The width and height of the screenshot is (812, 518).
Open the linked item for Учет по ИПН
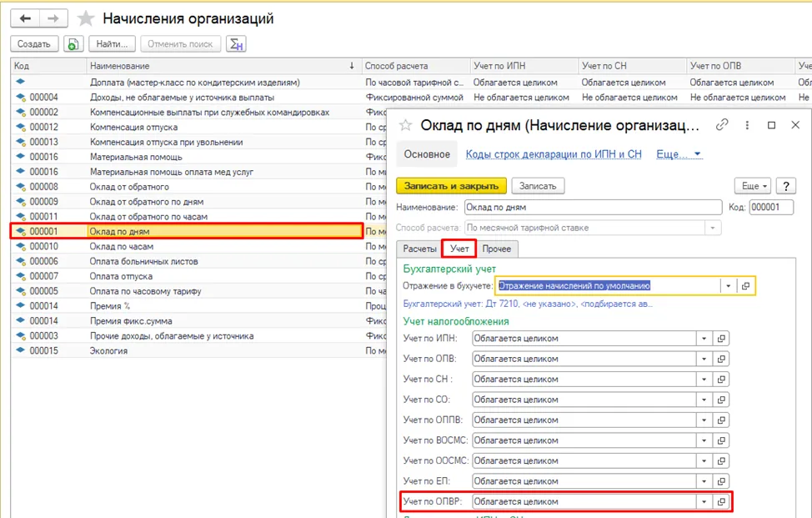point(721,339)
